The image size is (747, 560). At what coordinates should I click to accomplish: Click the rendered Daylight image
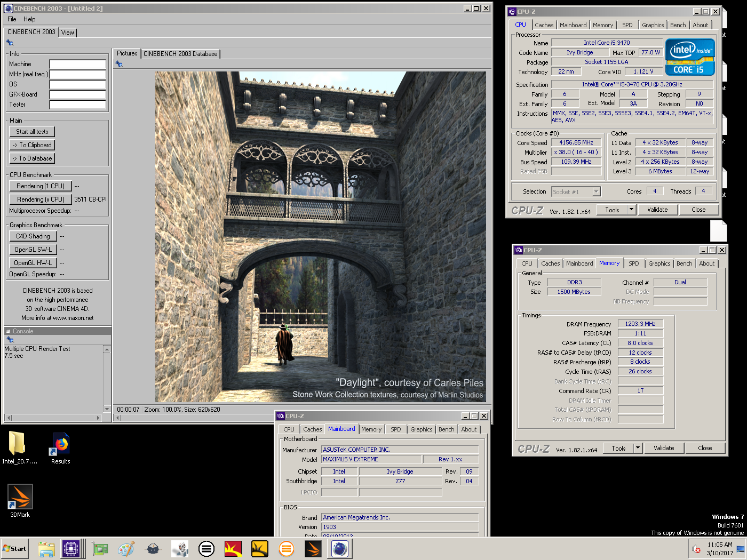321,237
